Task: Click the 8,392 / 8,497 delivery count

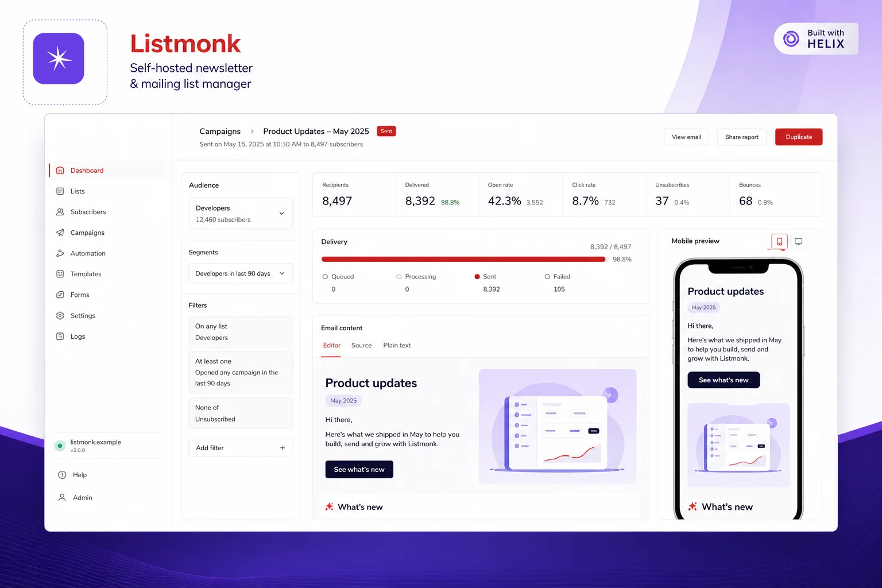Action: point(610,247)
